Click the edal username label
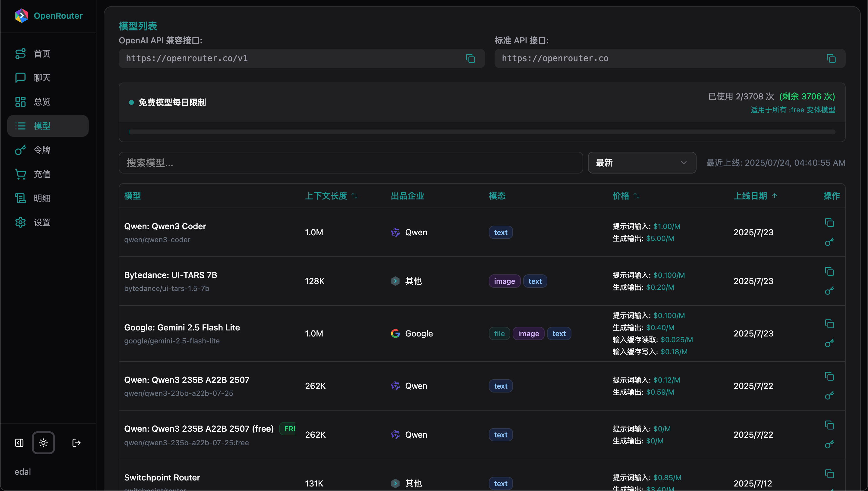This screenshot has height=491, width=868. point(23,472)
